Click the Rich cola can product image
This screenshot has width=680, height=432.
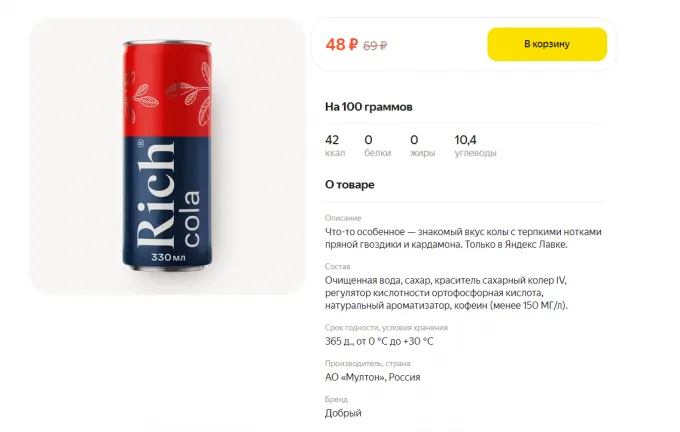(167, 156)
